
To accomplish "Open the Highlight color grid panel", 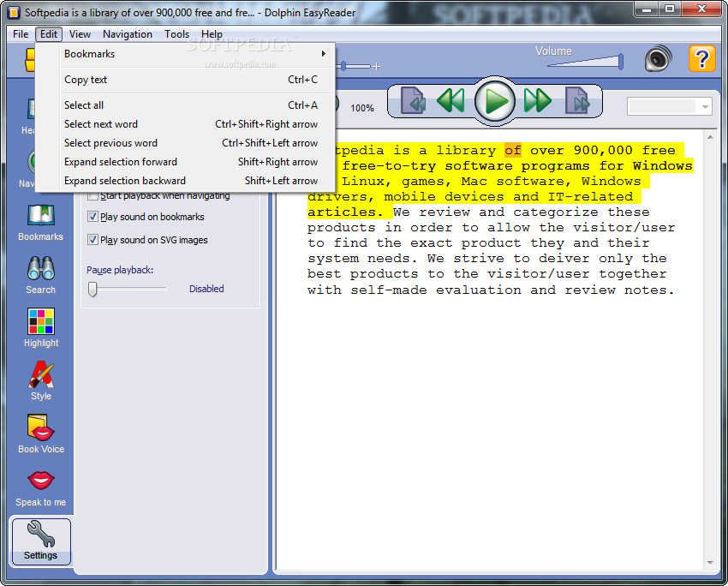I will point(41,328).
